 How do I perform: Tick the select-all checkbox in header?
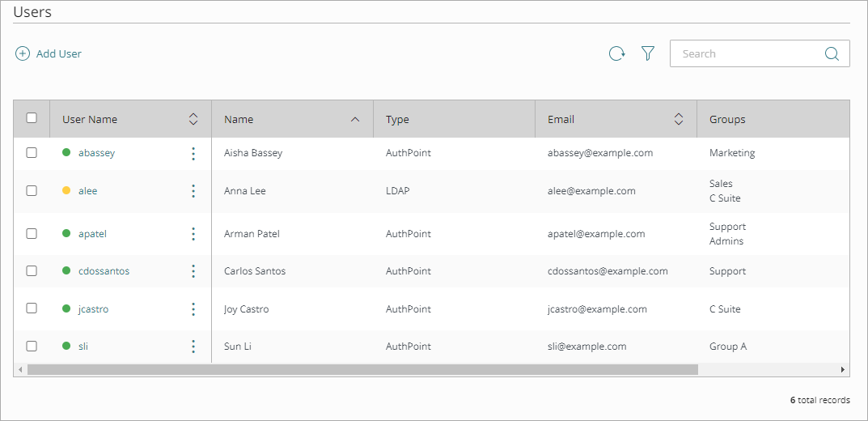[x=32, y=118]
